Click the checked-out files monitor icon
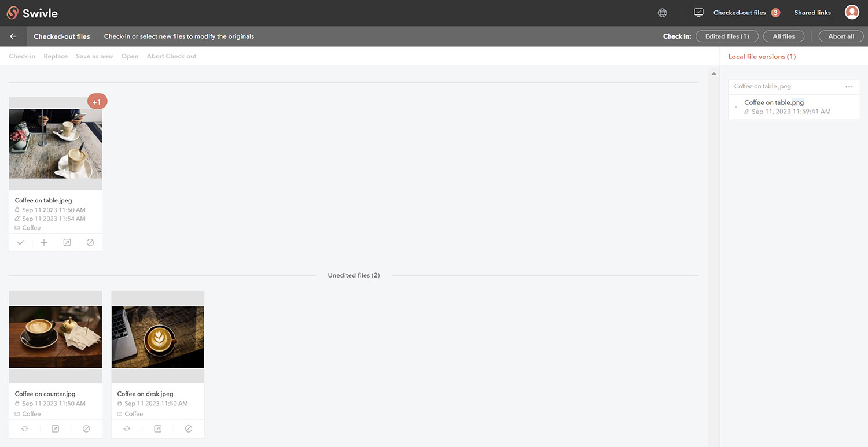The width and height of the screenshot is (868, 447). point(698,12)
